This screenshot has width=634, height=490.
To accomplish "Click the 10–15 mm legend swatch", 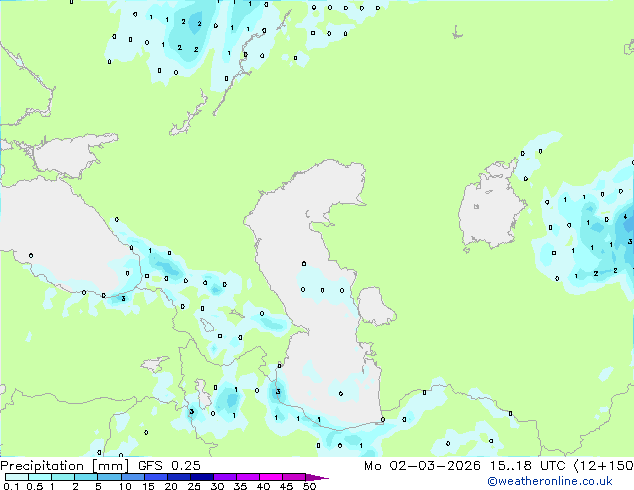I will click(x=132, y=477).
